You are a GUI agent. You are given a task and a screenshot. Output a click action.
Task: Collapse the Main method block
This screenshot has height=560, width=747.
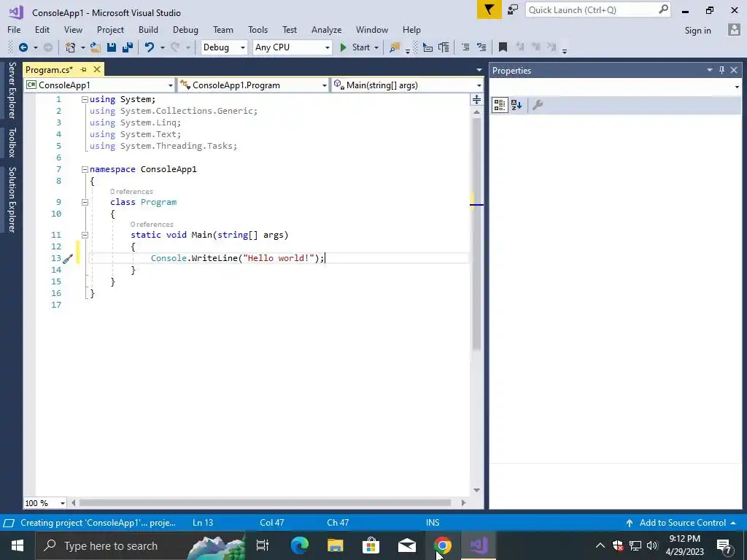point(85,236)
